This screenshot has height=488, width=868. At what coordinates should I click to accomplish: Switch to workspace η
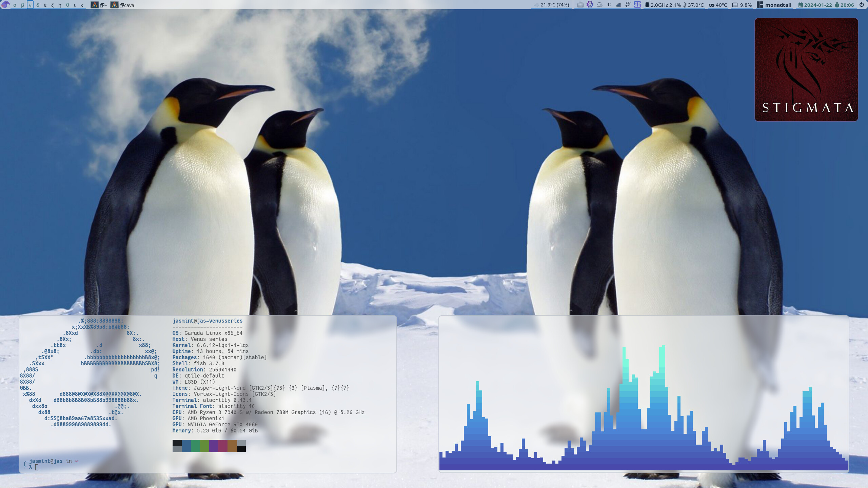pos(60,5)
